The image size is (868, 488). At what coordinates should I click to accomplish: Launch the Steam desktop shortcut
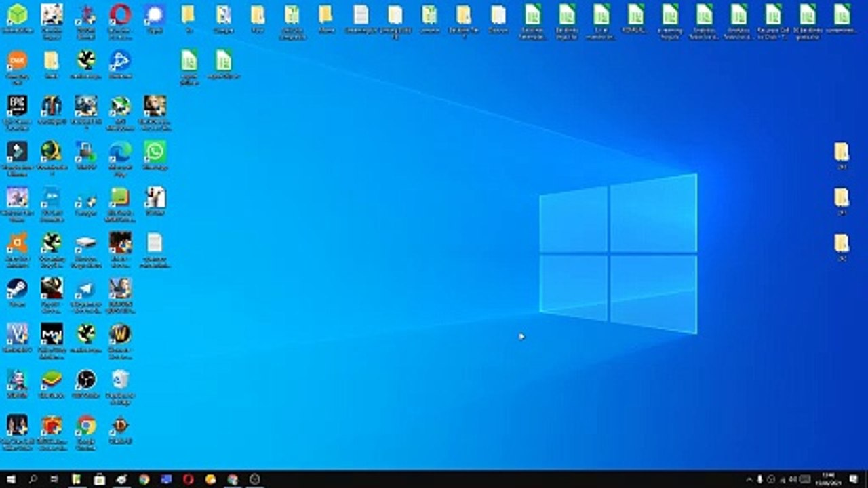coord(17,289)
